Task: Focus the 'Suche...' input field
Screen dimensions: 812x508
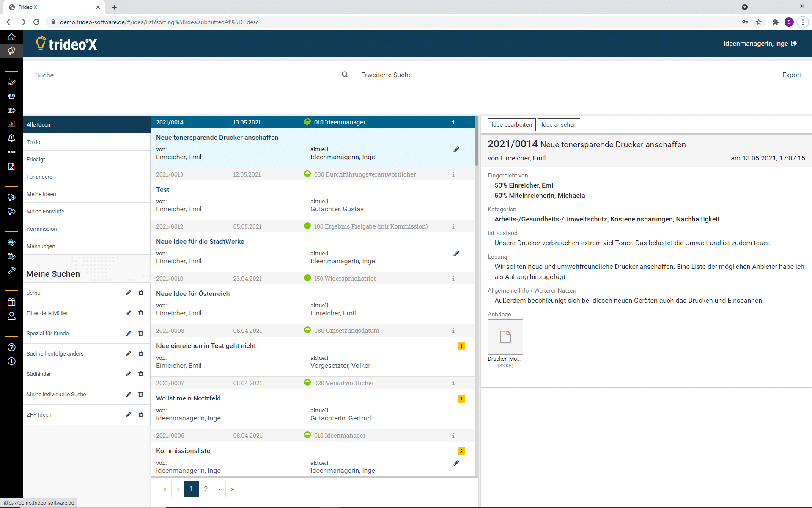Action: coord(186,75)
